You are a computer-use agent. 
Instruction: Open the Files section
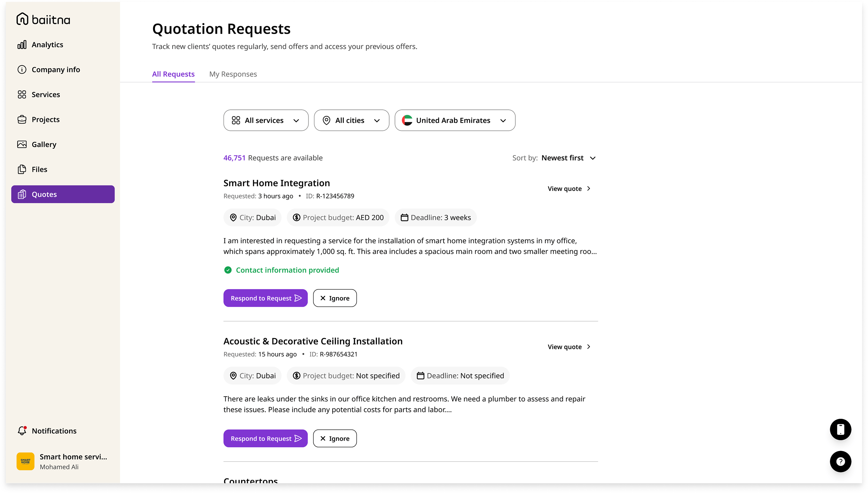tap(39, 169)
